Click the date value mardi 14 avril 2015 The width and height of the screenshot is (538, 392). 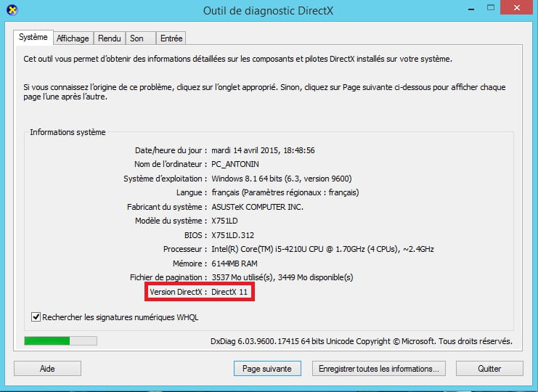(263, 150)
